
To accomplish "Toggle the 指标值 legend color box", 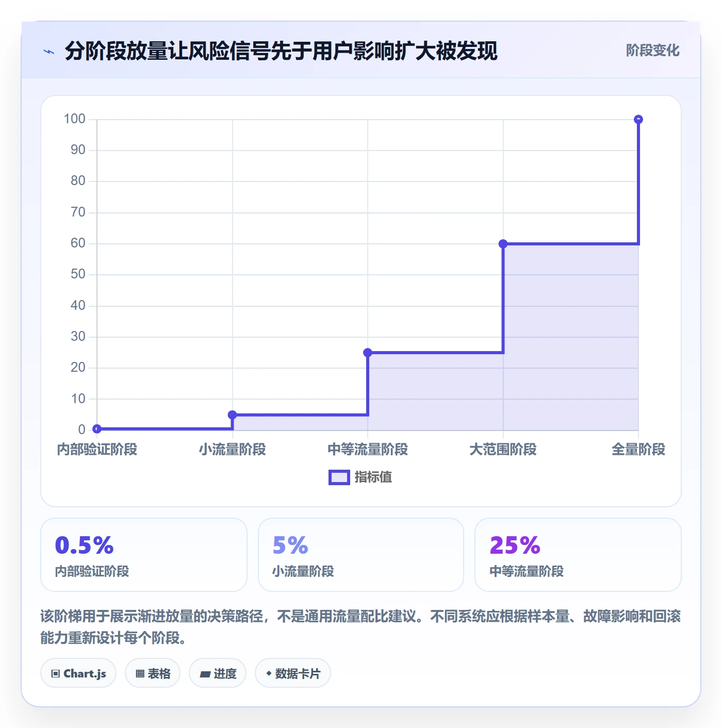I will coord(339,477).
